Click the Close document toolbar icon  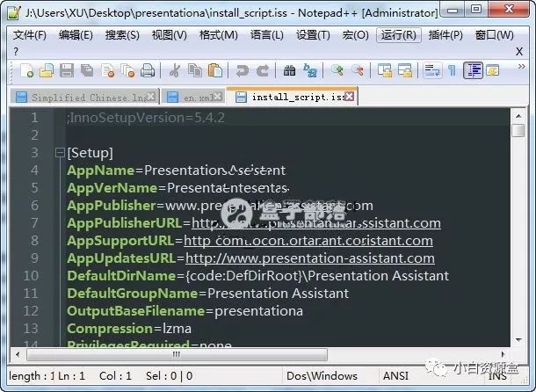(107, 70)
